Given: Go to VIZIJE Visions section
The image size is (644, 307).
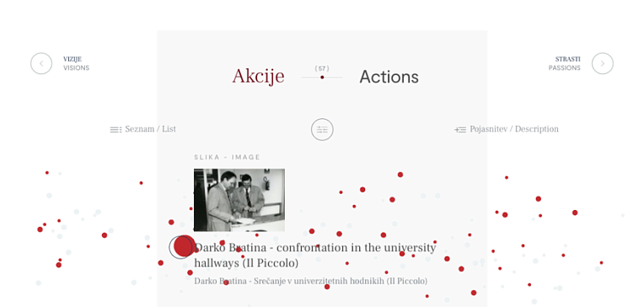Looking at the screenshot, I should click(x=76, y=64).
